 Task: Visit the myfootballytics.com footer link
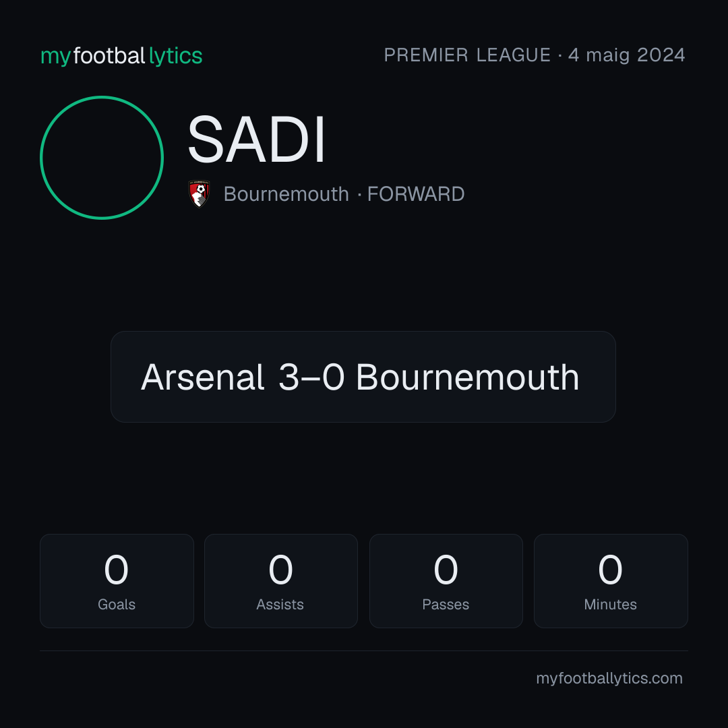coord(609,678)
